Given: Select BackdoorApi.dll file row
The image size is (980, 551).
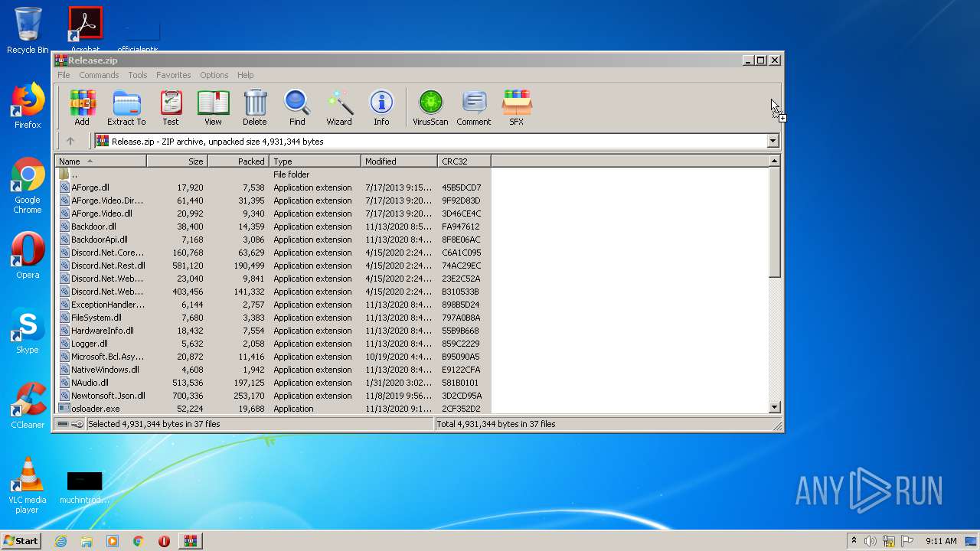Looking at the screenshot, I should tap(273, 240).
